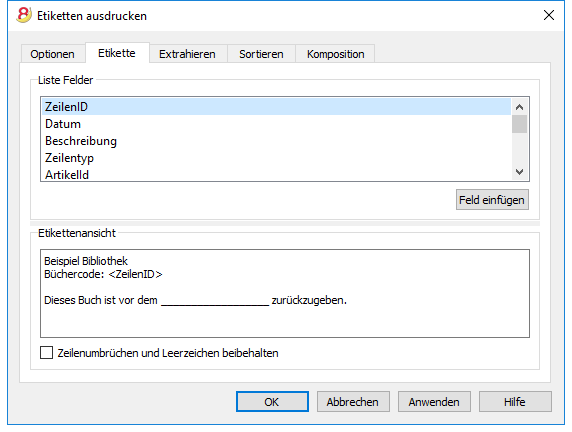Viewport: 572px width, 432px height.
Task: Click the list scroll down arrow
Action: 519,171
